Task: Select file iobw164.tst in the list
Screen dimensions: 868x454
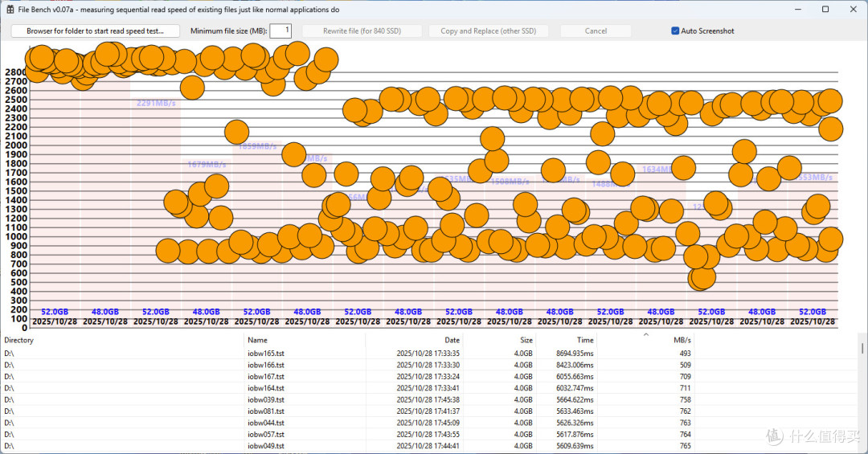Action: 266,388
